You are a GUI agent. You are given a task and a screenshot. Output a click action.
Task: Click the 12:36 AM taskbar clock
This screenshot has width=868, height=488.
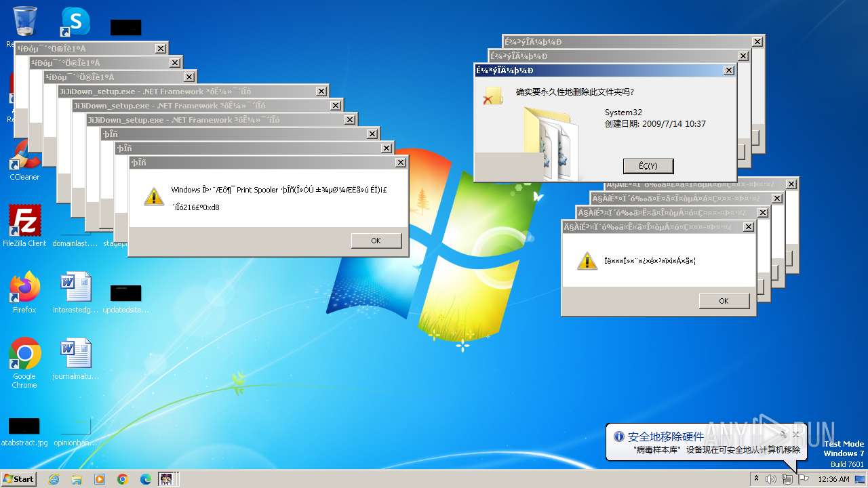(833, 479)
